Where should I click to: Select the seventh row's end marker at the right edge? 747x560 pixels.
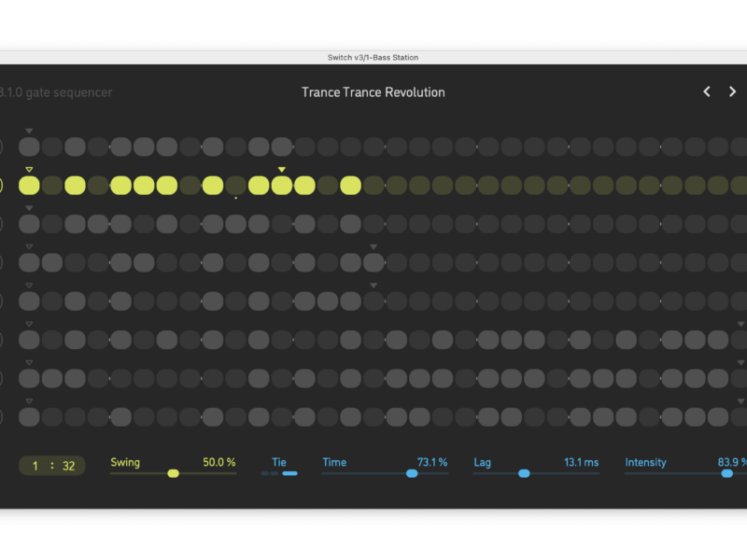740,362
